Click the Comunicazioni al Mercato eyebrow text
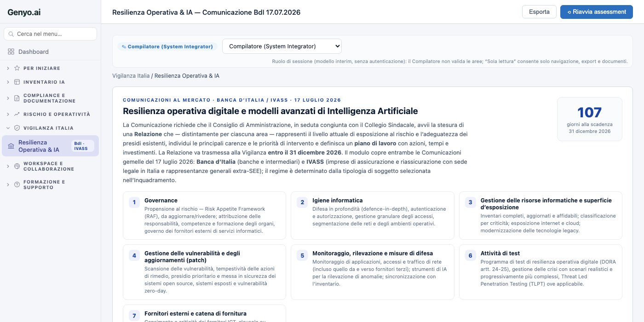644x322 pixels. 232,100
